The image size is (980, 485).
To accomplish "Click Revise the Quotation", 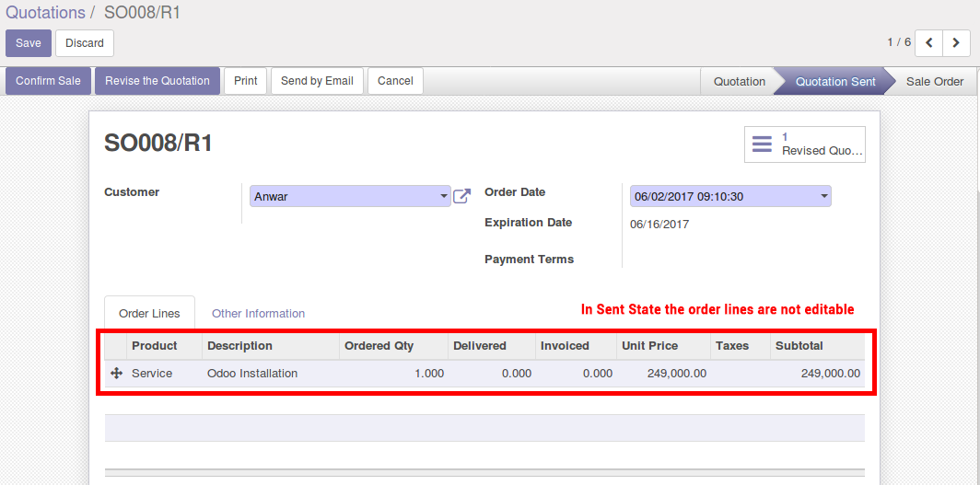I will (x=157, y=81).
